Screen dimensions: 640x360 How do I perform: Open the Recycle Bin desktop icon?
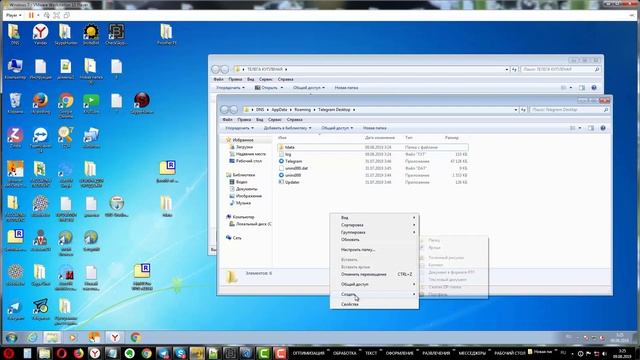pos(15,103)
